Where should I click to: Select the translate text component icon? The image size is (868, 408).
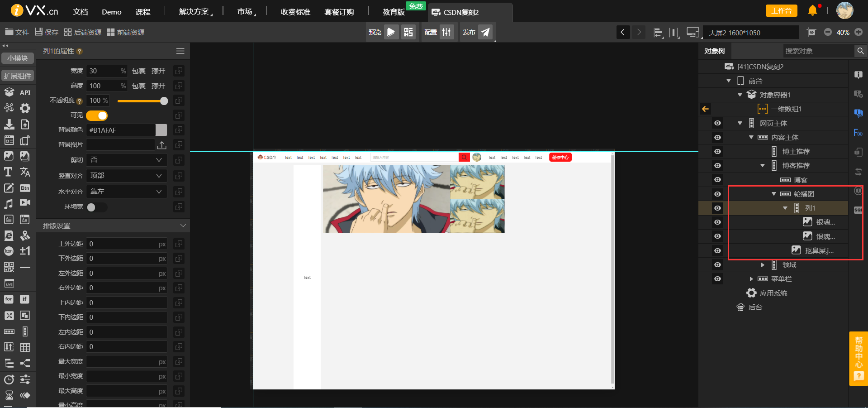[25, 172]
